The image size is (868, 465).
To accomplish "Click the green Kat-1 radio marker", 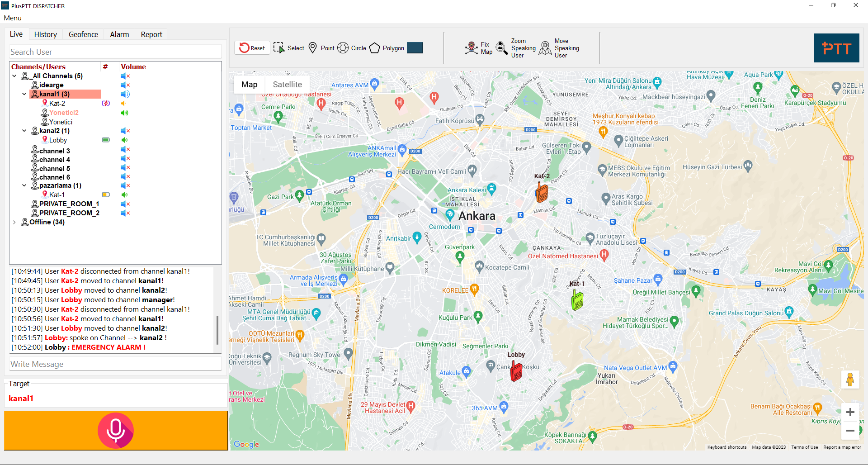I will click(x=577, y=299).
